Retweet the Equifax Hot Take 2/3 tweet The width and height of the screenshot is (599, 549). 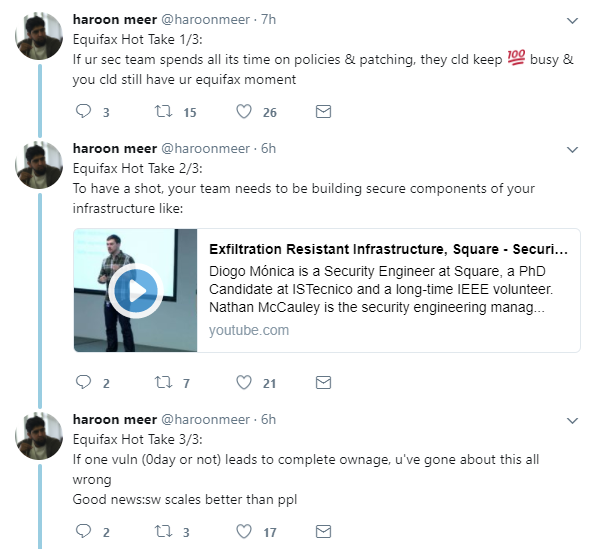click(x=164, y=382)
